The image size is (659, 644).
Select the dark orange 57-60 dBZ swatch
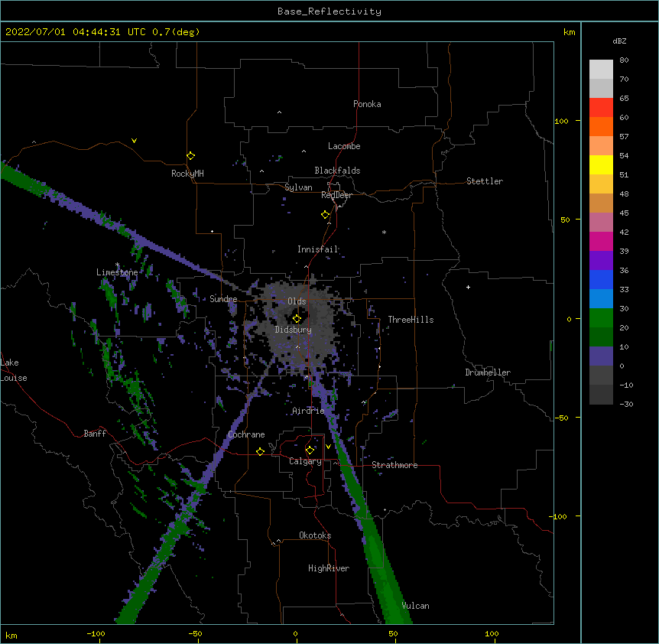pyautogui.click(x=601, y=127)
